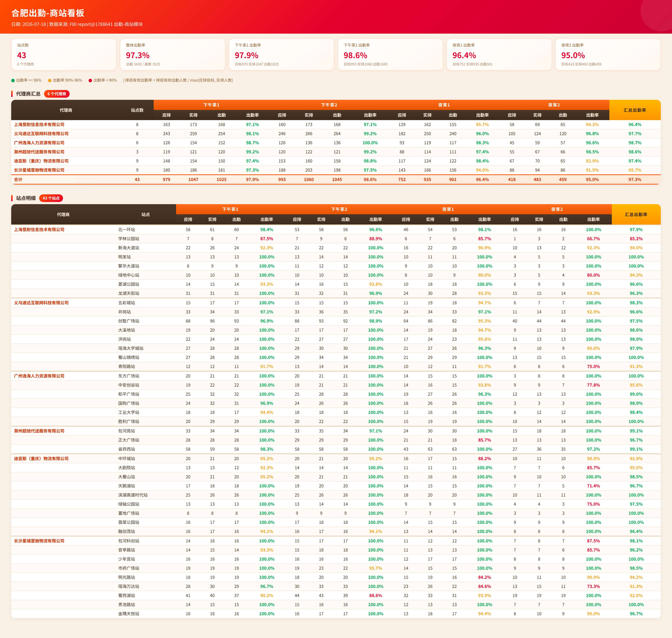Click 80.0% 夜宵2 rate in 绿地中心站 row
Screen dimensions: 672x638
[593, 275]
